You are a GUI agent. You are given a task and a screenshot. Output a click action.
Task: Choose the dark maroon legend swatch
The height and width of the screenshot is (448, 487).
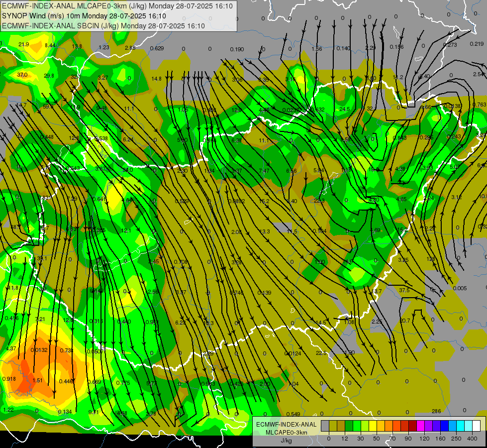(x=413, y=426)
